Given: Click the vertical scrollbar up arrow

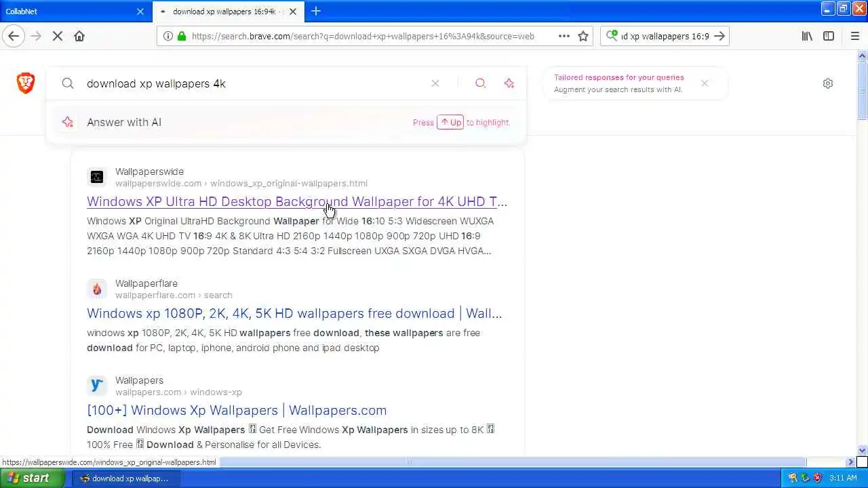Looking at the screenshot, I should [863, 56].
